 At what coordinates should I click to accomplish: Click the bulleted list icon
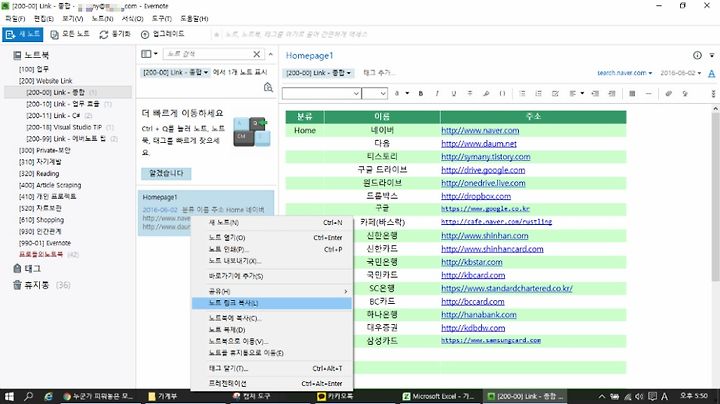(522, 94)
